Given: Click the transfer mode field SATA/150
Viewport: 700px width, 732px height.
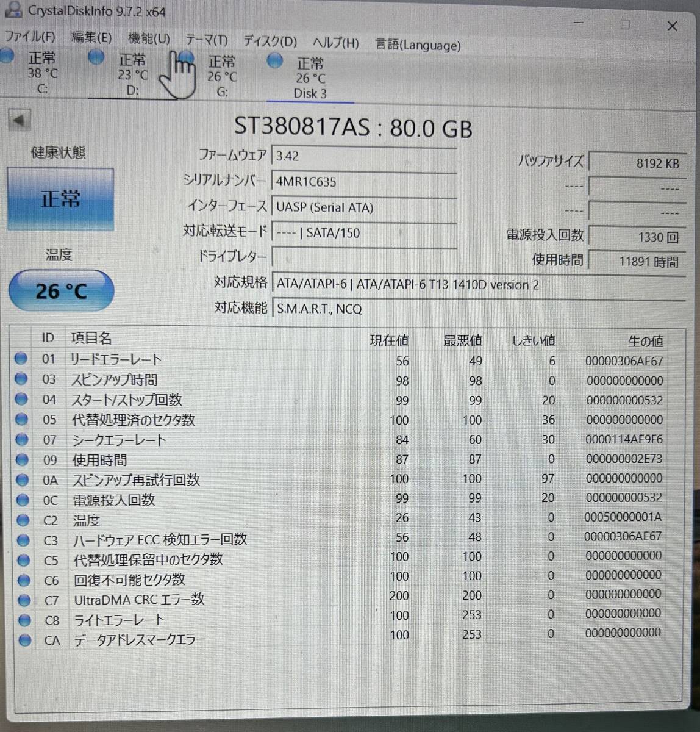Looking at the screenshot, I should [x=364, y=232].
